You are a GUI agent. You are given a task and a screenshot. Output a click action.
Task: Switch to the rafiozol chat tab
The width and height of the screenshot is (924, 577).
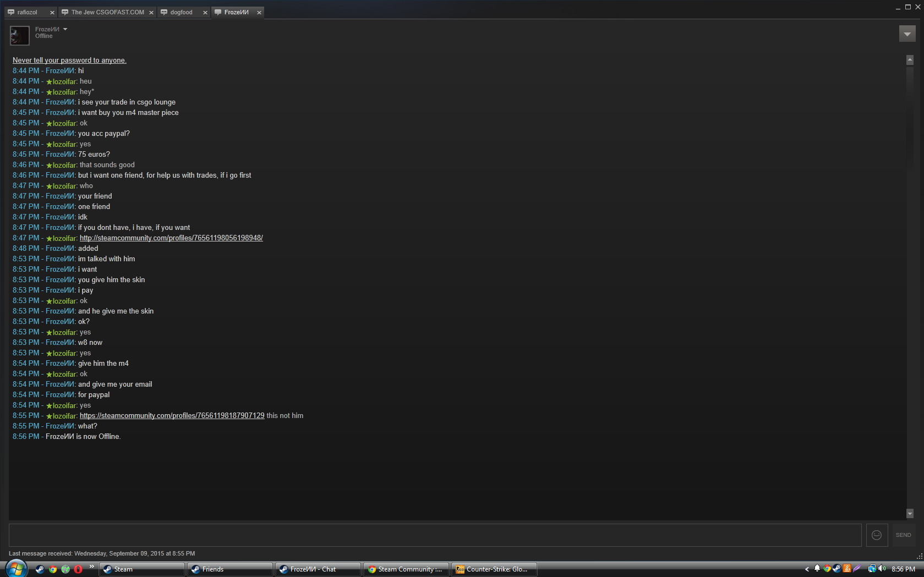[x=28, y=12]
